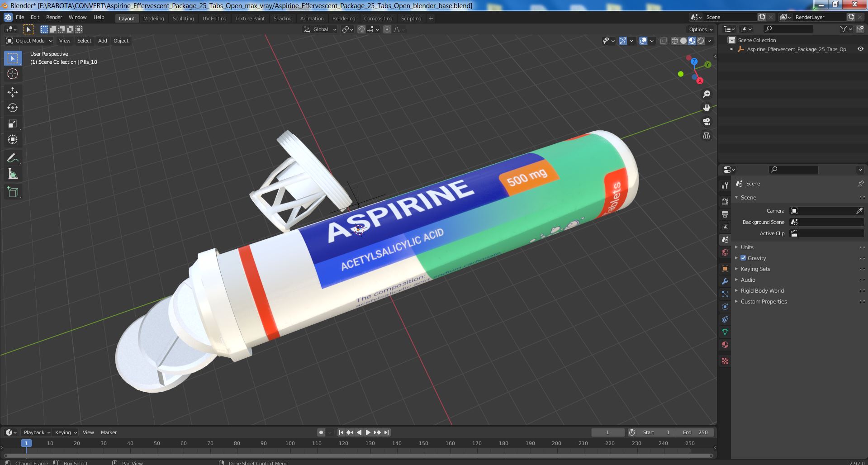This screenshot has width=868, height=465.
Task: Open the viewport Add menu
Action: pos(103,41)
